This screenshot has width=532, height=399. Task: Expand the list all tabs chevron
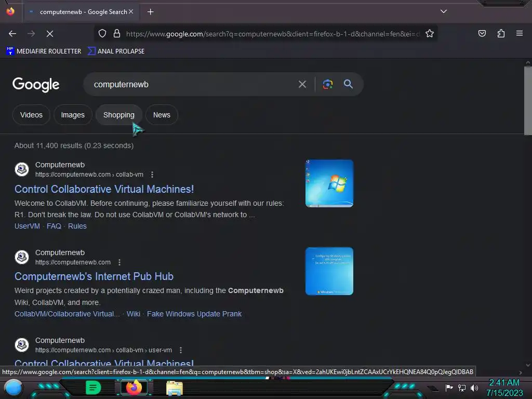444,11
